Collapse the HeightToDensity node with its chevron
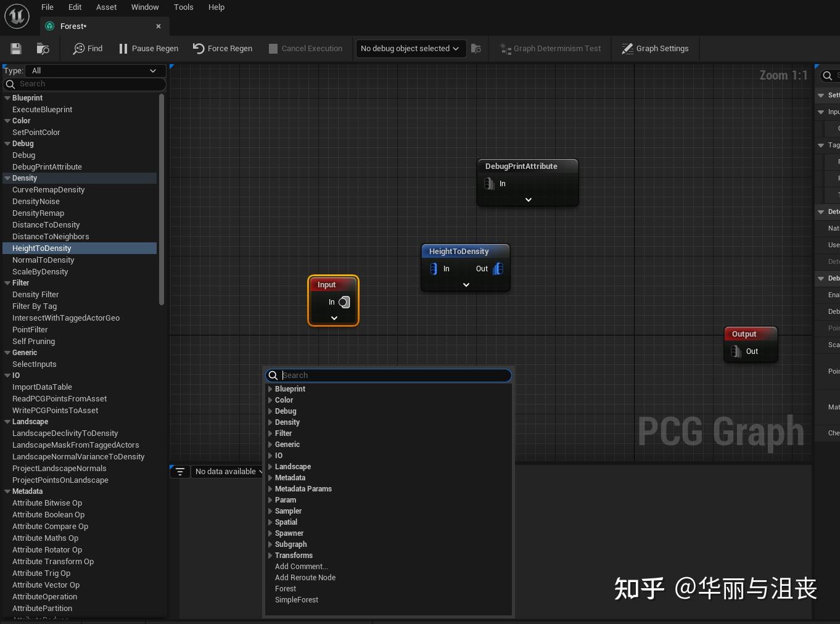This screenshot has width=840, height=624. (x=466, y=285)
